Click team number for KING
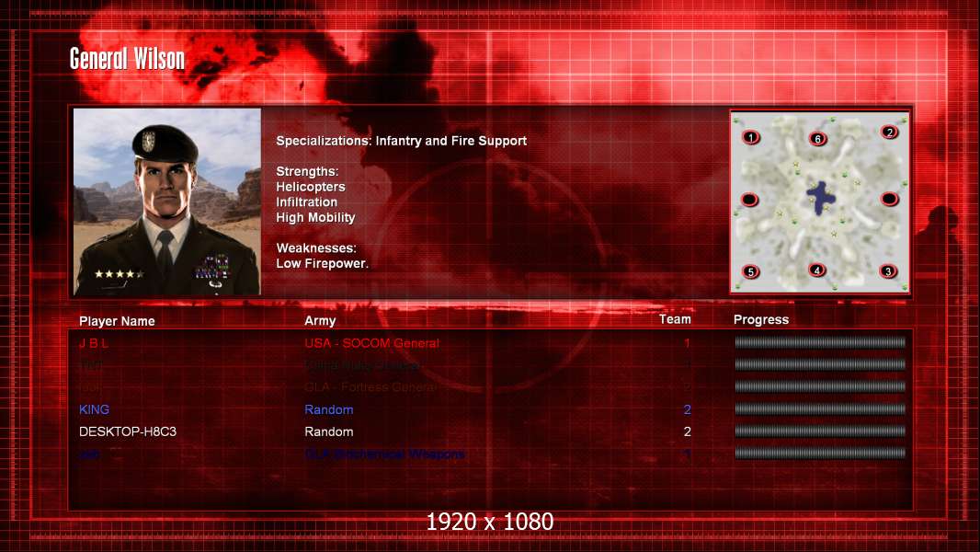 pos(687,409)
